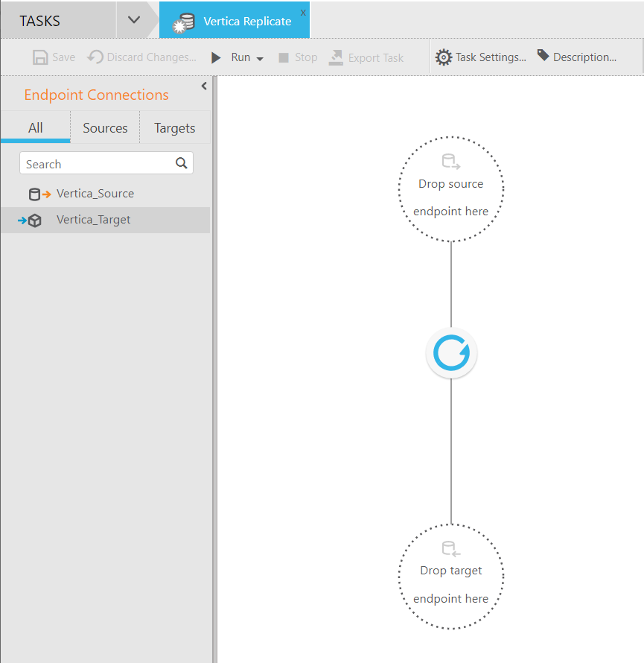Click the Export Task icon
The width and height of the screenshot is (644, 663).
[335, 57]
